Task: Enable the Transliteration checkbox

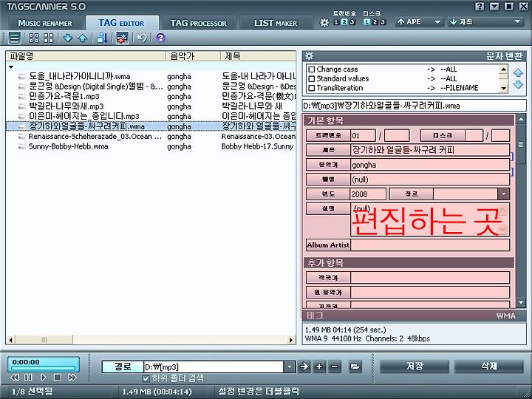Action: point(312,88)
